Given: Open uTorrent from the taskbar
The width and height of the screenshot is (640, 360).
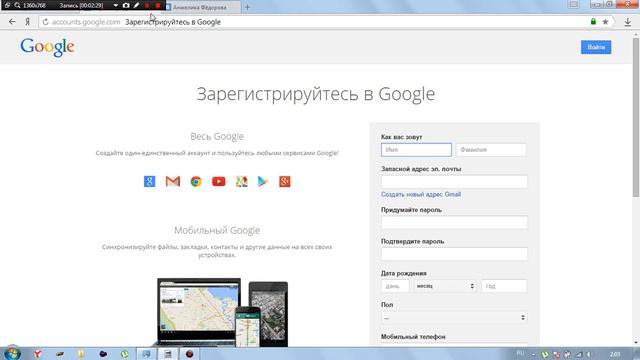Looking at the screenshot, I should [x=124, y=354].
